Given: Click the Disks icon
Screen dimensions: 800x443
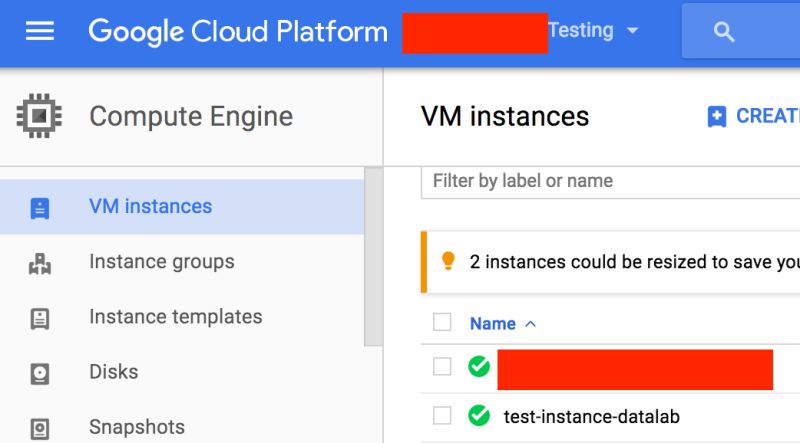Looking at the screenshot, I should tap(40, 374).
